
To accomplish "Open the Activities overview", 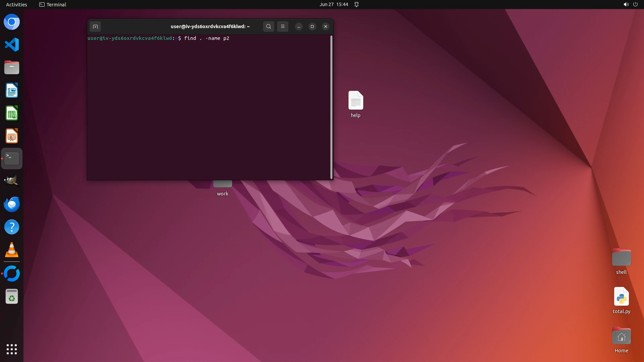I will 16,4.
